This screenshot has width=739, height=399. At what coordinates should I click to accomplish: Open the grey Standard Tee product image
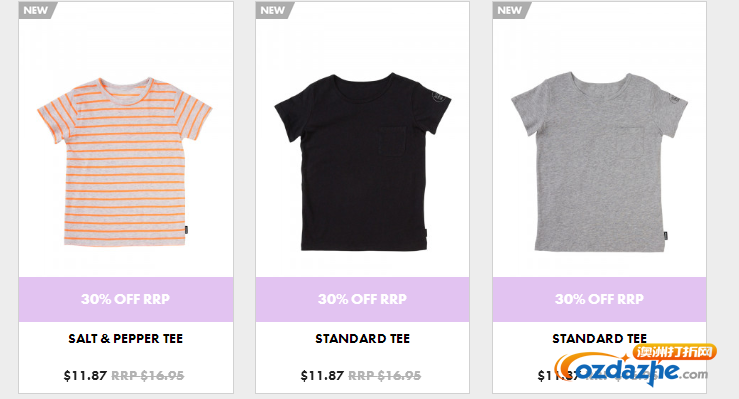pos(599,162)
